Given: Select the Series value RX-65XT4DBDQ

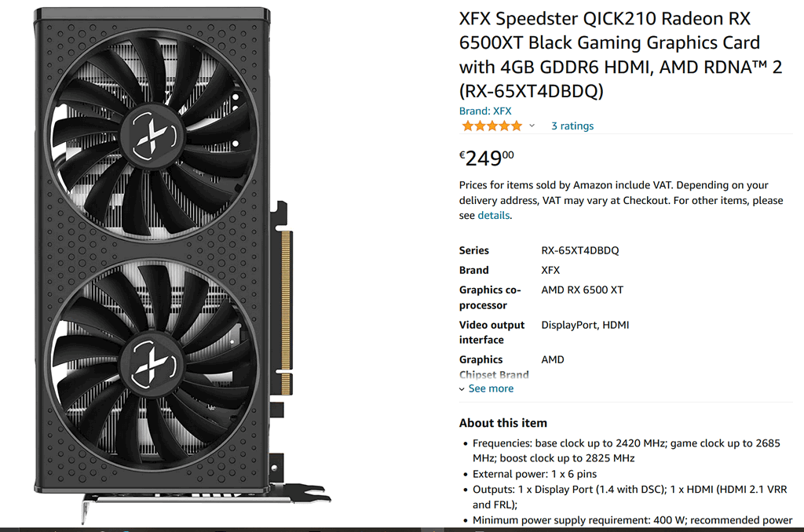Looking at the screenshot, I should coord(580,250).
